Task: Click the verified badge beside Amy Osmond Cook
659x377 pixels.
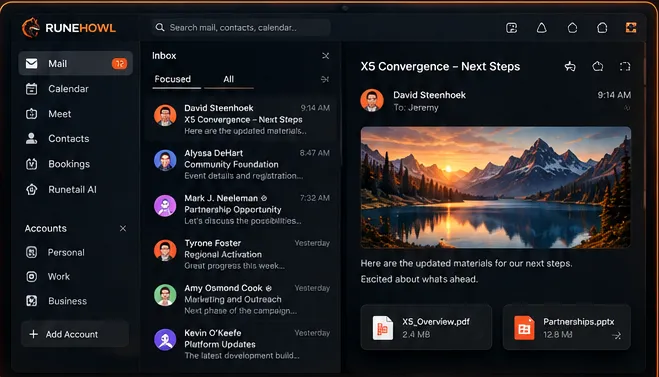Action: (269, 288)
